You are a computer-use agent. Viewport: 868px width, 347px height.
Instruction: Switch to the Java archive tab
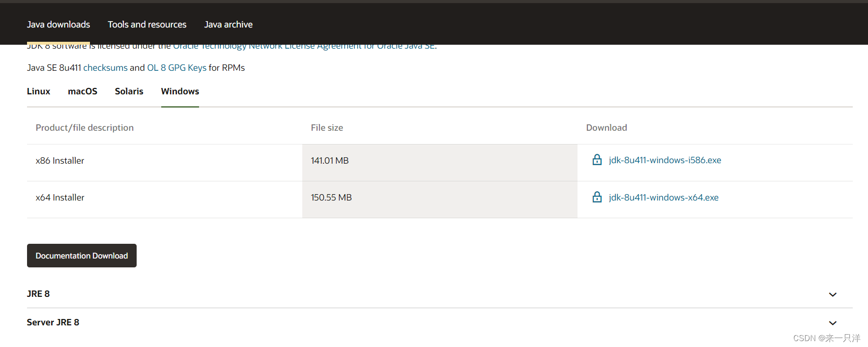229,25
